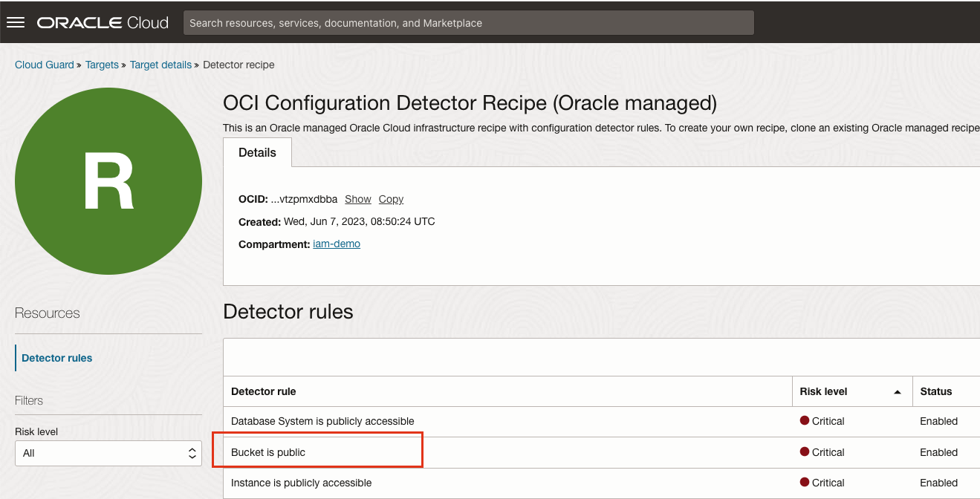Open the Risk level filter dropdown

point(108,453)
